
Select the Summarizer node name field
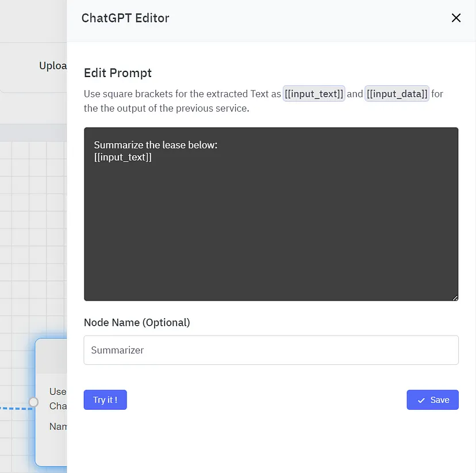click(x=271, y=350)
